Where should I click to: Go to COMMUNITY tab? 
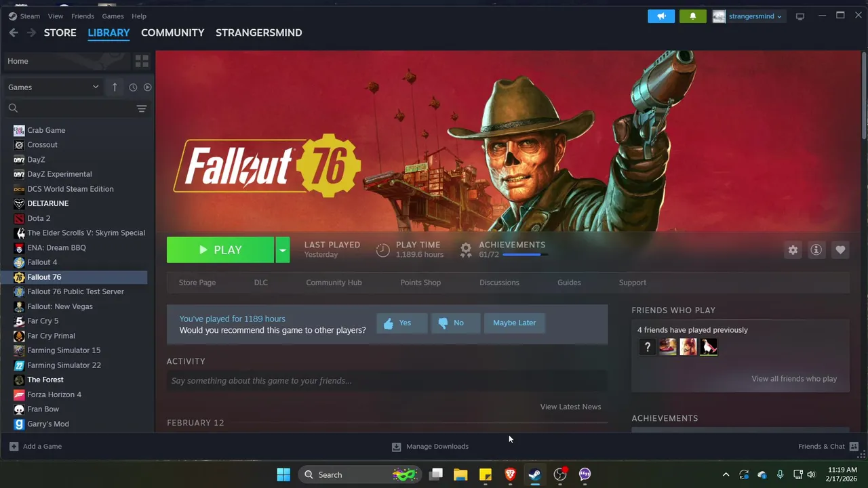tap(172, 33)
